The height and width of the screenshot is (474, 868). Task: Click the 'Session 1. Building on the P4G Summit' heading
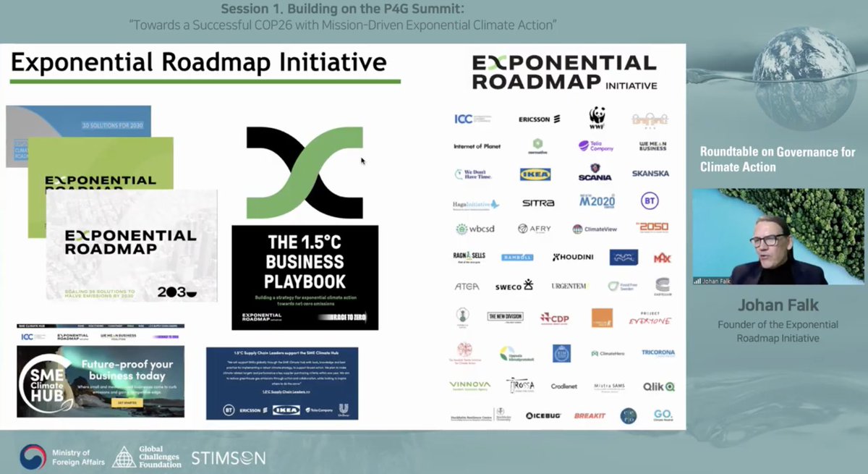[x=342, y=9]
